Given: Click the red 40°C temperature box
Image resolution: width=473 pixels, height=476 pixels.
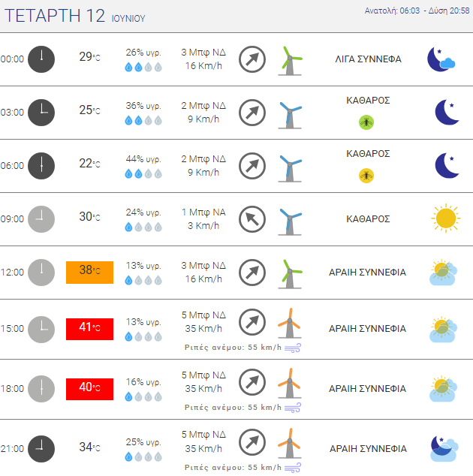Looking at the screenshot, I should click(x=89, y=389).
